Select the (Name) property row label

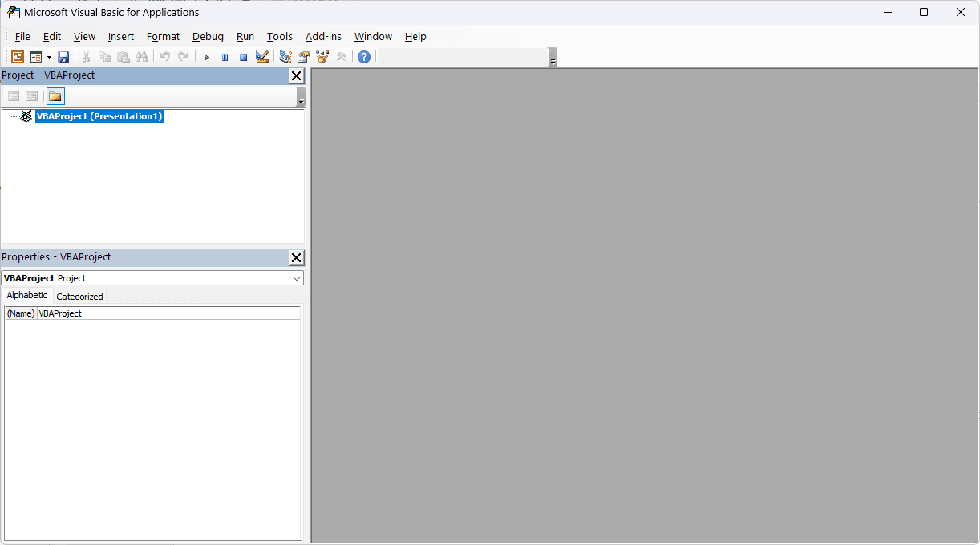pos(21,313)
